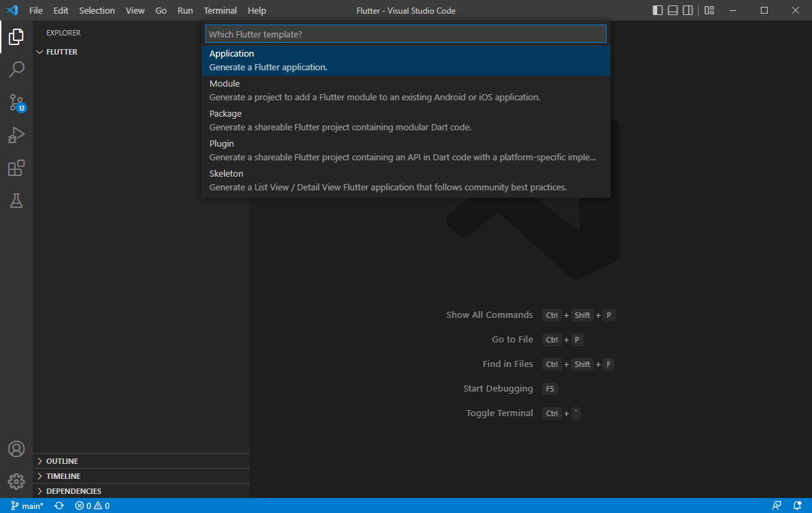This screenshot has width=812, height=513.
Task: Open the Extensions view icon
Action: 16,168
